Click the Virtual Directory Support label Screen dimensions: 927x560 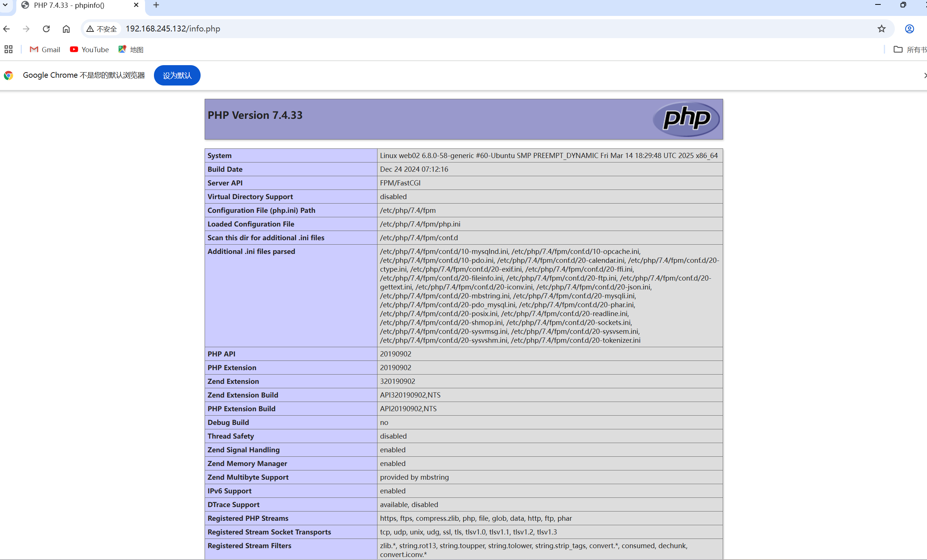(x=250, y=197)
